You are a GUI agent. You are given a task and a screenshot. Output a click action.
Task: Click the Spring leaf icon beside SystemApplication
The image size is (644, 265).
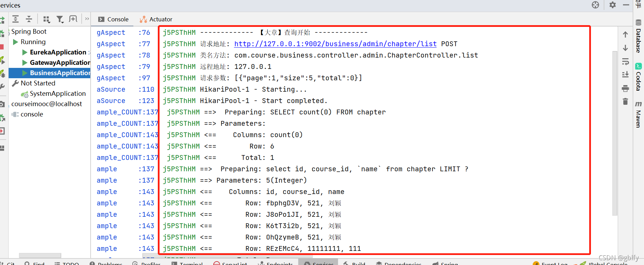(24, 94)
